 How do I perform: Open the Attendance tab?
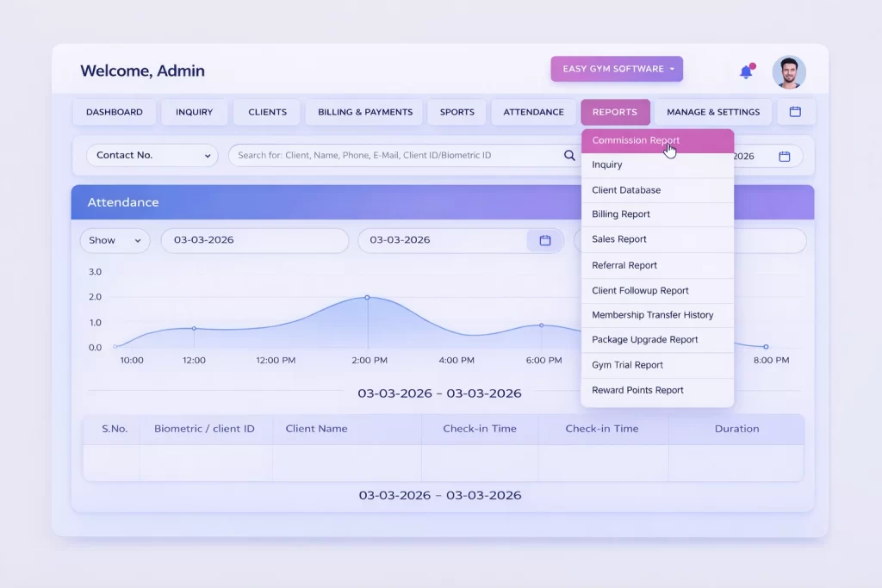(533, 111)
